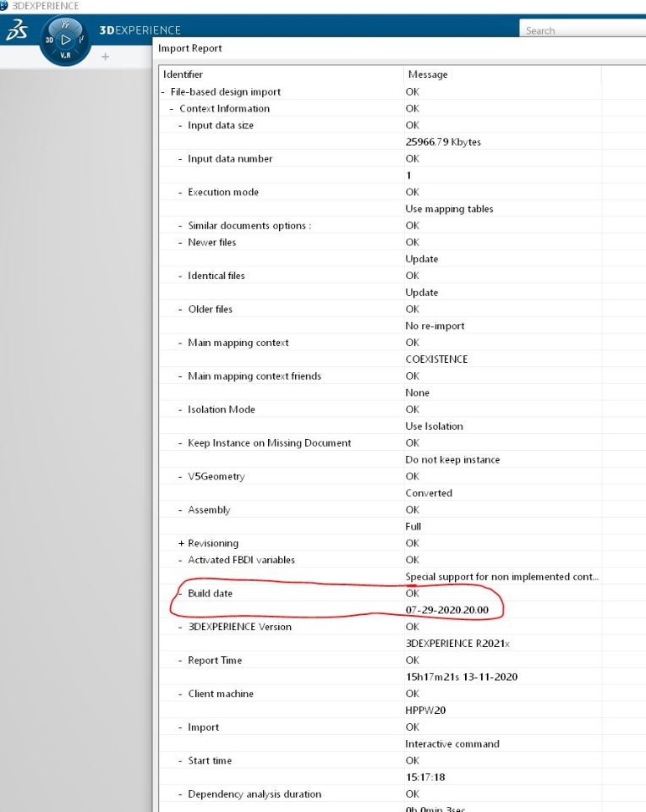Click the COEXISTENCE value
Viewport: 646px width, 812px height.
pyautogui.click(x=436, y=359)
